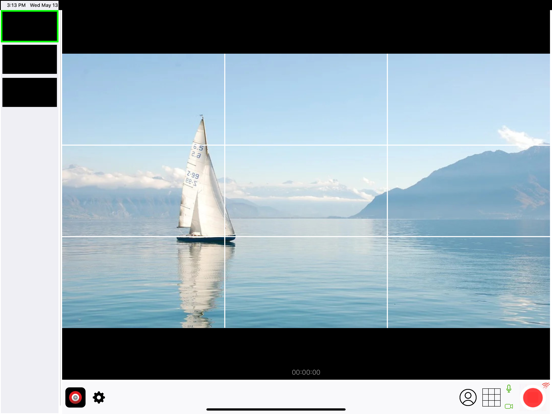
Task: Select the second black thumbnail
Action: [30, 59]
